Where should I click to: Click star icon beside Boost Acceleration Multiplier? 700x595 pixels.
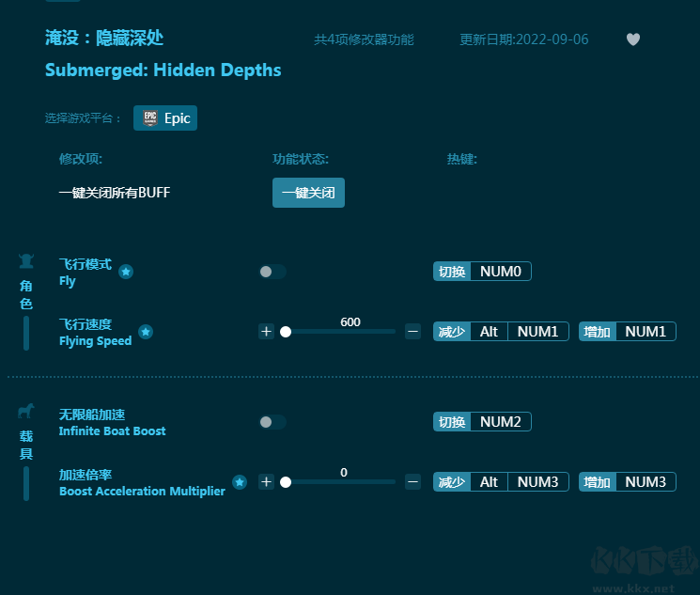[x=240, y=482]
